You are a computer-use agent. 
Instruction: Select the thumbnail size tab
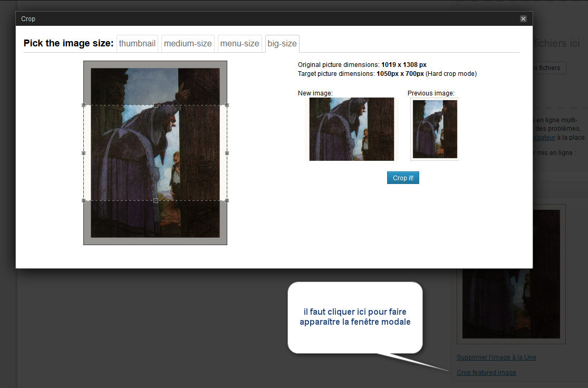pos(137,43)
